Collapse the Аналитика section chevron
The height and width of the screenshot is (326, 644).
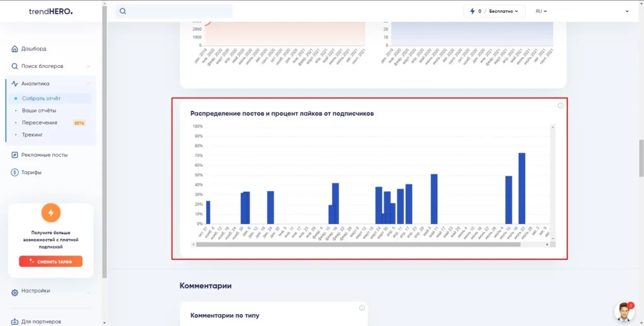pyautogui.click(x=88, y=84)
